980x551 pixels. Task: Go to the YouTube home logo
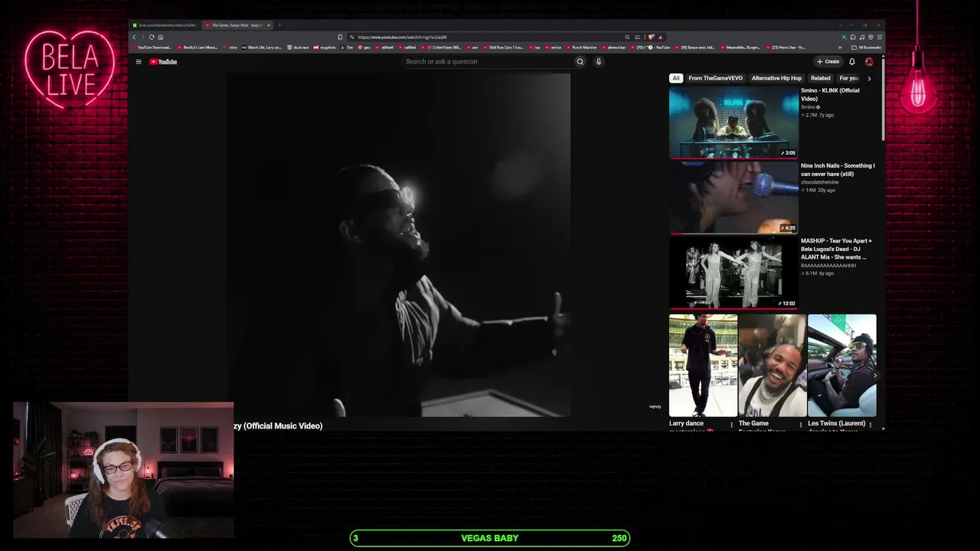click(163, 62)
